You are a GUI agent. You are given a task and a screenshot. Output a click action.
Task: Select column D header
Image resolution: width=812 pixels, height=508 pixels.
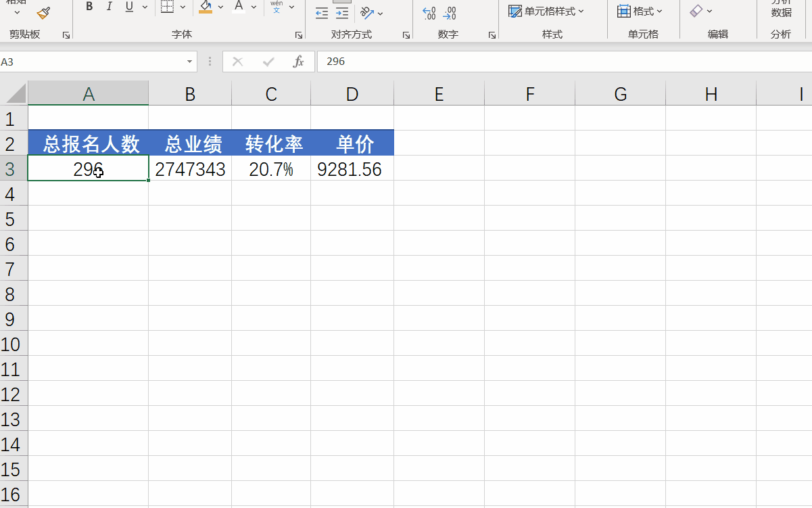[352, 94]
